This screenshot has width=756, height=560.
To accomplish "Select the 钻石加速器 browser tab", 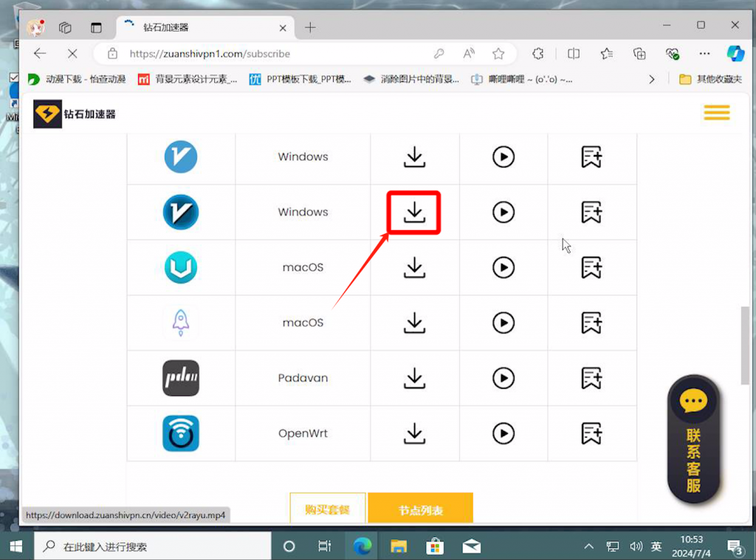I will point(205,27).
